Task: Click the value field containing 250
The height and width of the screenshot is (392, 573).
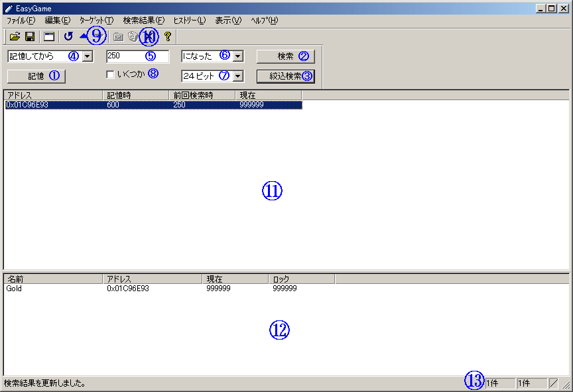Action: pos(137,57)
